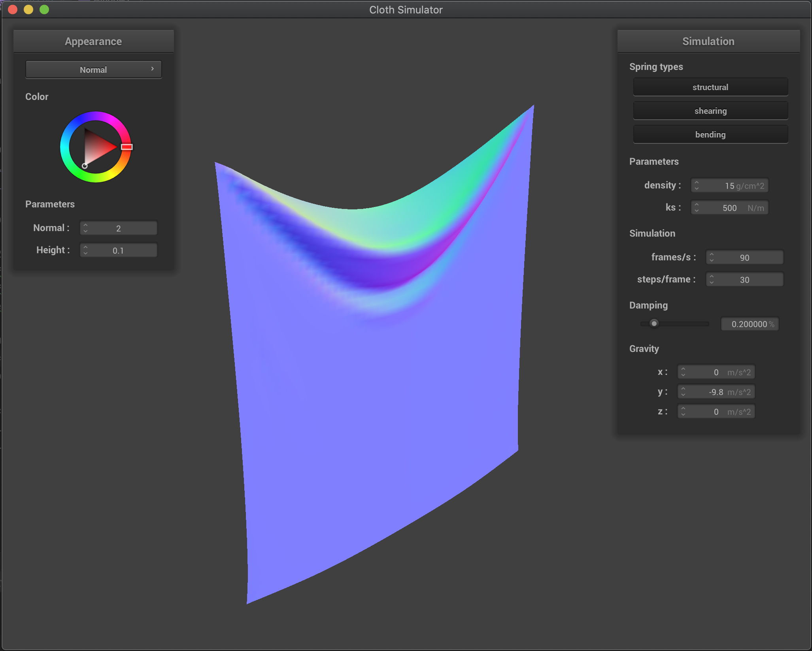Click the Appearance panel header

[93, 41]
